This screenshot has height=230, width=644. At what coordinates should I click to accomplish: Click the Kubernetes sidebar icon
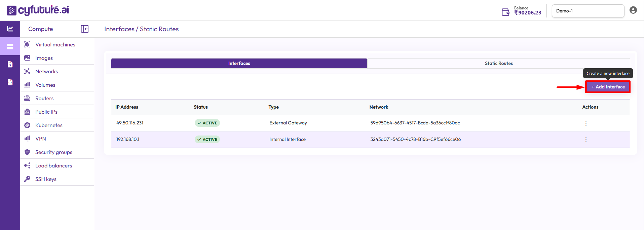pos(28,125)
